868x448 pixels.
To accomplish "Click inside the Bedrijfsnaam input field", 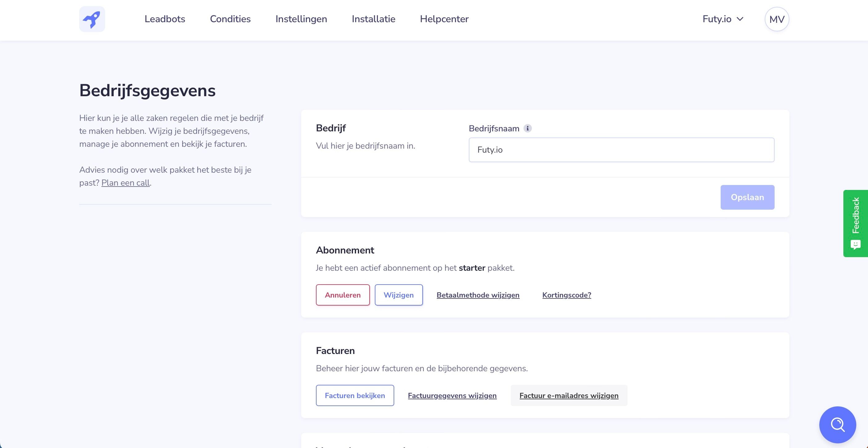I will (621, 150).
